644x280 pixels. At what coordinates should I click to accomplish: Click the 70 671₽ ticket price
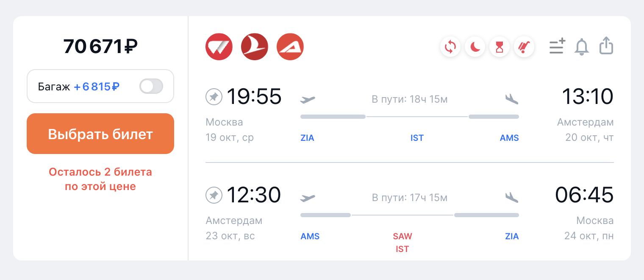tap(100, 46)
